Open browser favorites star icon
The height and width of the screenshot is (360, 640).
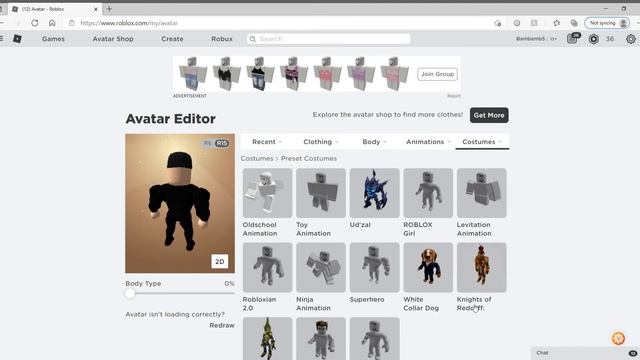pos(556,23)
